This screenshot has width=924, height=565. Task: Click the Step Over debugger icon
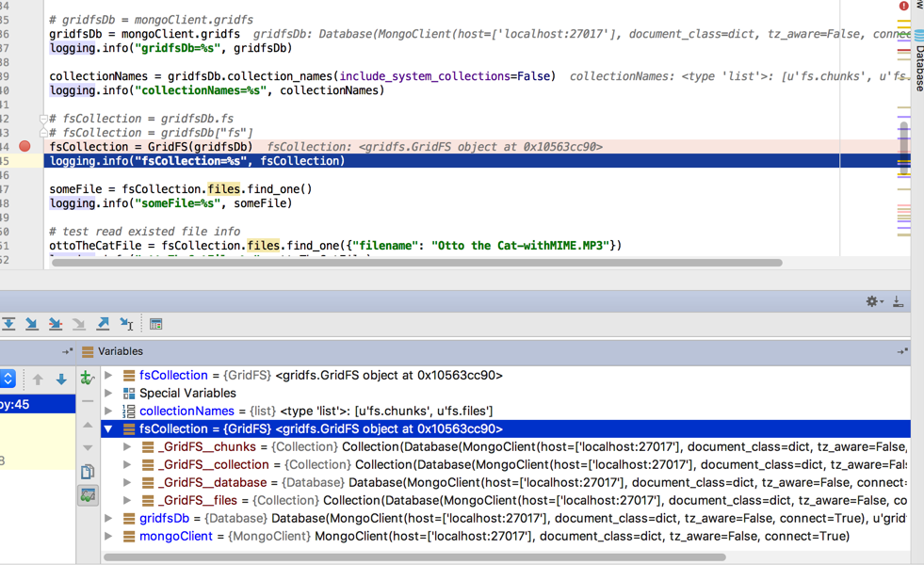[x=8, y=323]
